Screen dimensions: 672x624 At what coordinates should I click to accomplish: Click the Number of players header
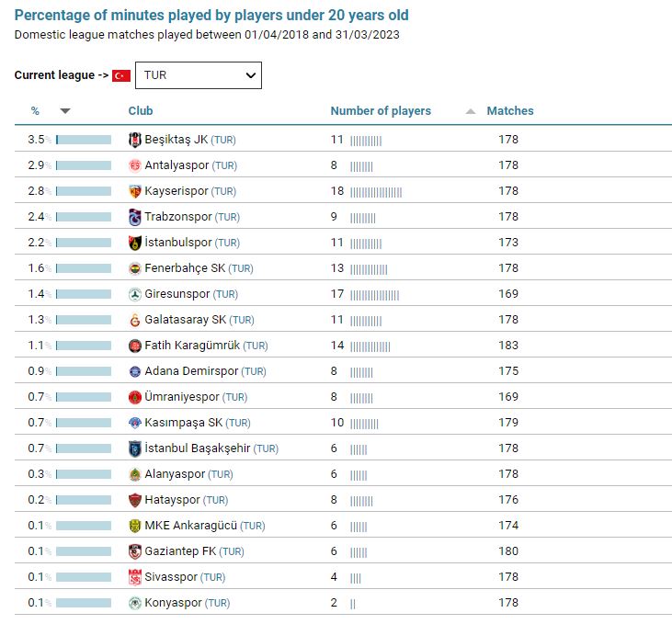[381, 111]
